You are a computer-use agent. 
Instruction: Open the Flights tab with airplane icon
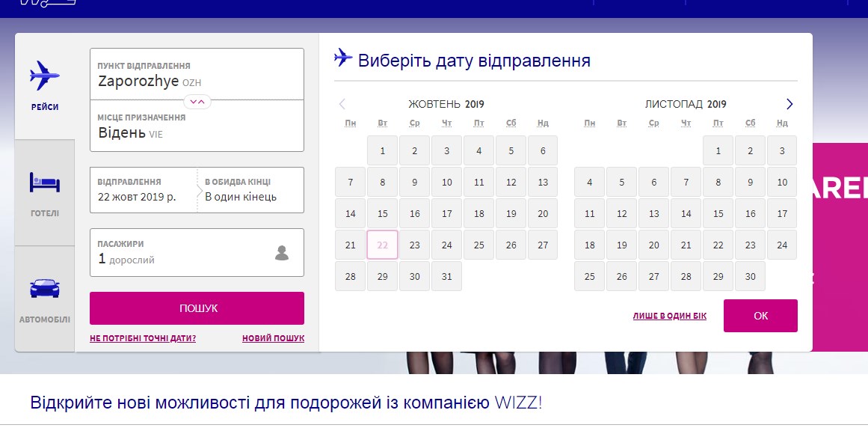pos(45,85)
